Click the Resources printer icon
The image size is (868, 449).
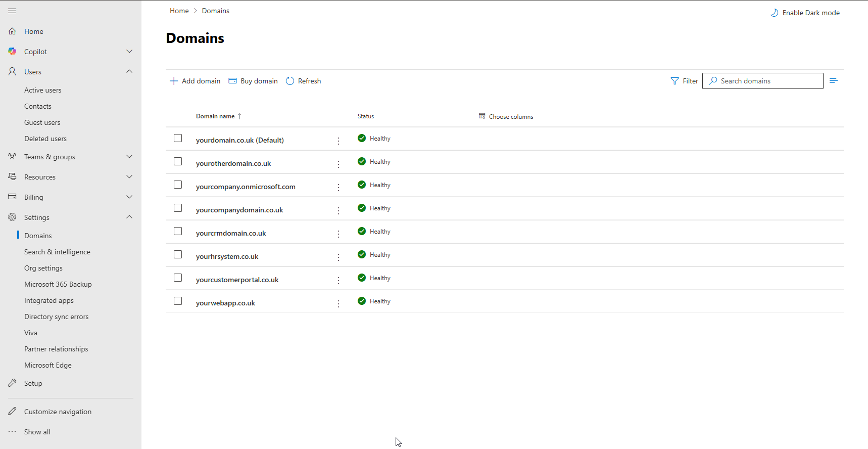pyautogui.click(x=12, y=177)
